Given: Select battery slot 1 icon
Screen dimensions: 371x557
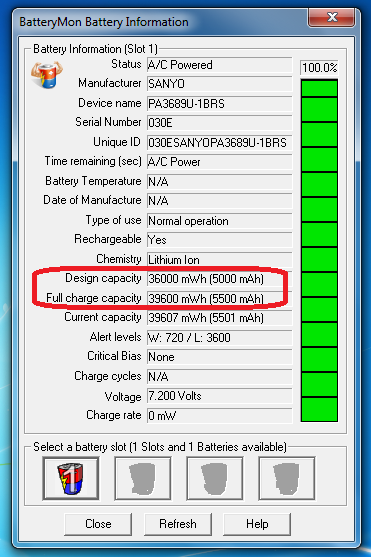Looking at the screenshot, I should pos(71,478).
